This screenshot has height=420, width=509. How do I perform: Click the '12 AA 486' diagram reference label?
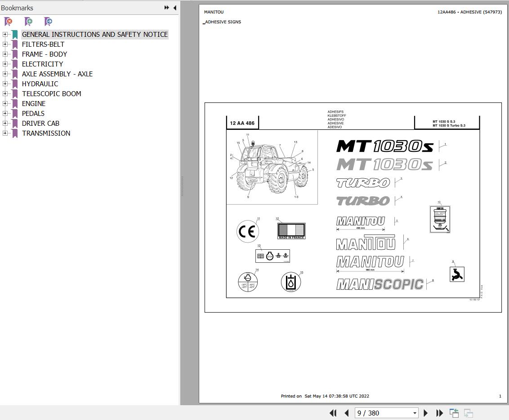coord(242,123)
